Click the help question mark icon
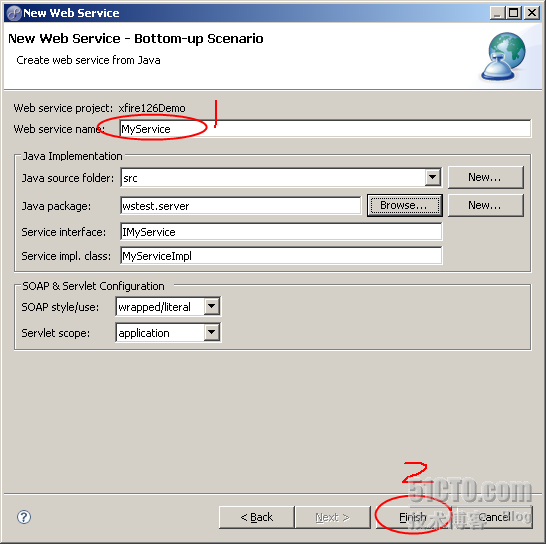 [x=24, y=517]
